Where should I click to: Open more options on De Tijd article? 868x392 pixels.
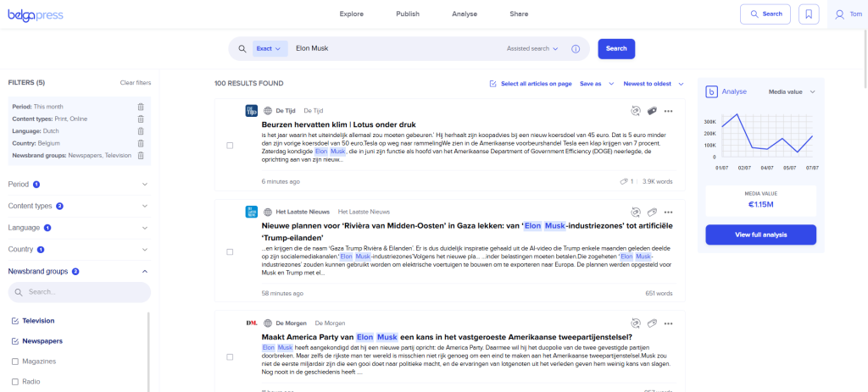pyautogui.click(x=668, y=111)
